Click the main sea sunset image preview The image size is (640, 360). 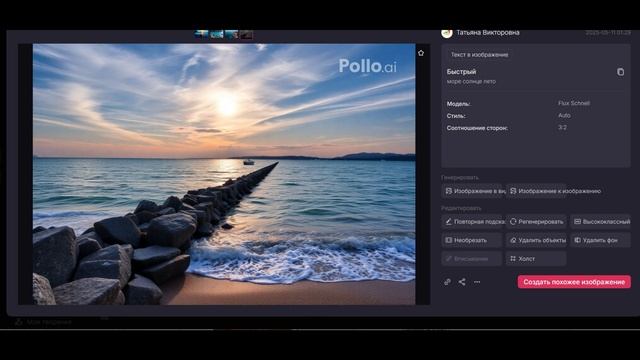click(224, 174)
